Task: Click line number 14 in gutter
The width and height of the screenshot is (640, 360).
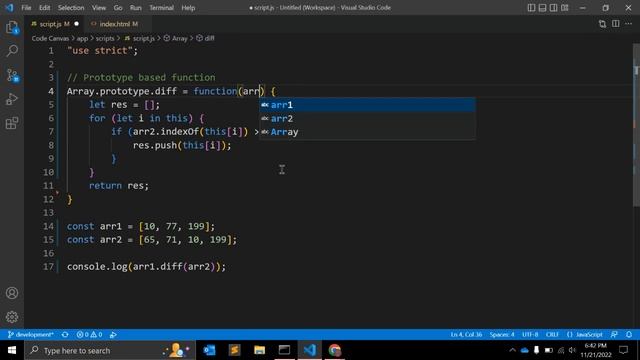Action: tap(48, 226)
